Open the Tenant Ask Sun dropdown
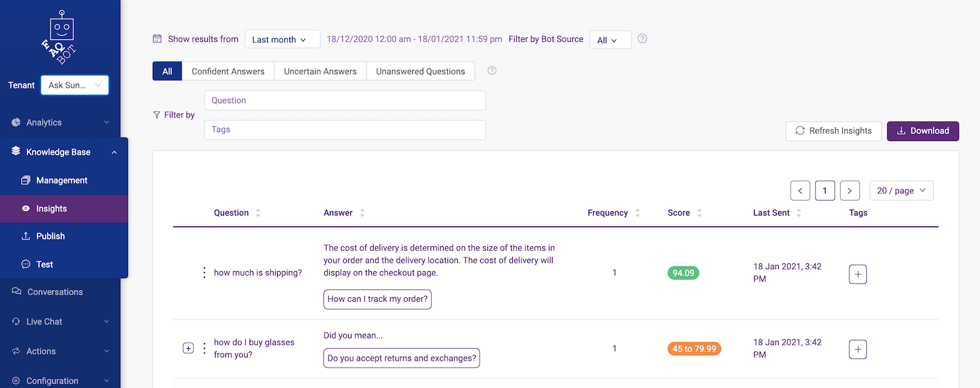The image size is (980, 388). [74, 85]
